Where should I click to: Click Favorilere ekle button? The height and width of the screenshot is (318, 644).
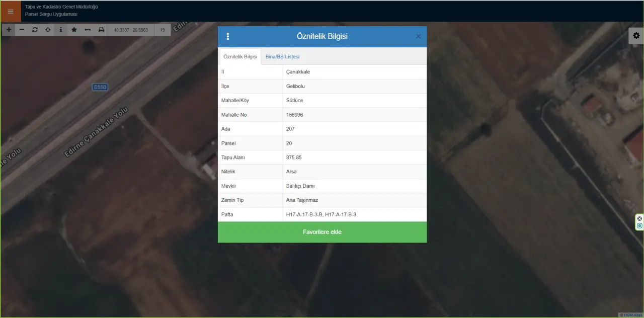pyautogui.click(x=322, y=232)
